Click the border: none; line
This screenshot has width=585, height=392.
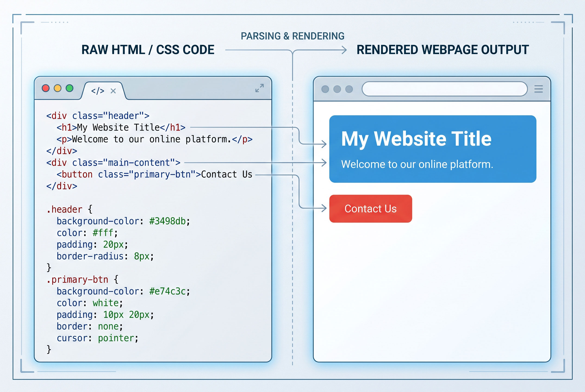click(x=90, y=327)
